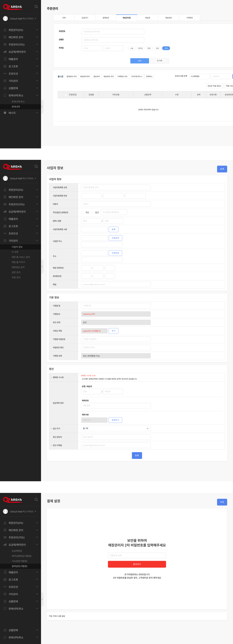Click 요금제/예약관리 chart icon on 주문관리 screen

[5, 52]
